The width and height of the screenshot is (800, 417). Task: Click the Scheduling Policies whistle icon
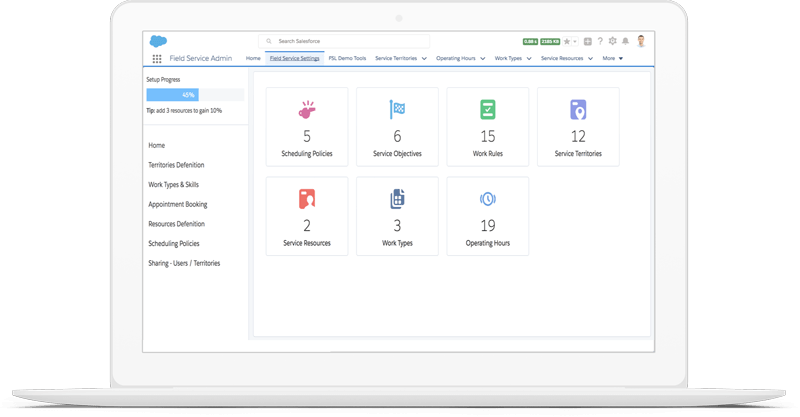point(307,110)
